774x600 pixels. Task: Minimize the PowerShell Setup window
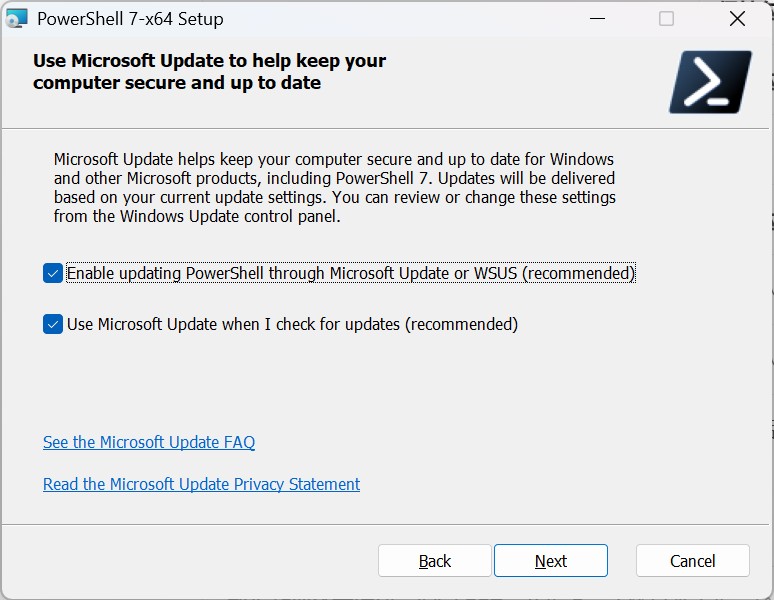[597, 19]
